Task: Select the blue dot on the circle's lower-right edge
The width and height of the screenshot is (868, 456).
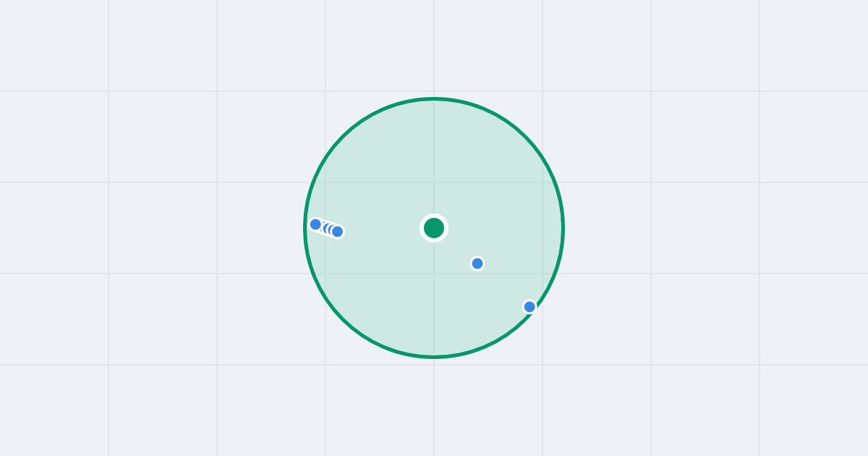Action: [529, 307]
